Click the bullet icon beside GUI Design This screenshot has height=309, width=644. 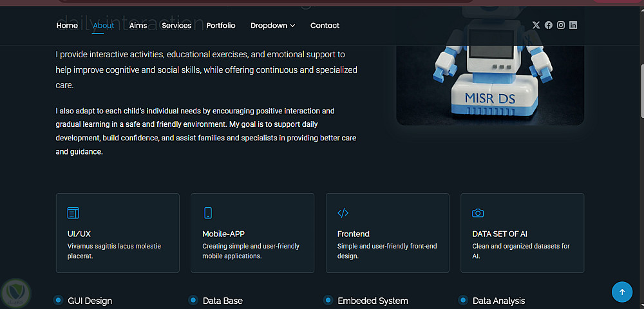pyautogui.click(x=59, y=300)
